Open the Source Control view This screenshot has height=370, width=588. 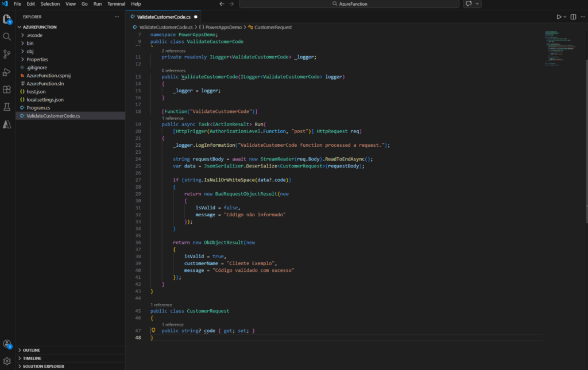click(7, 53)
